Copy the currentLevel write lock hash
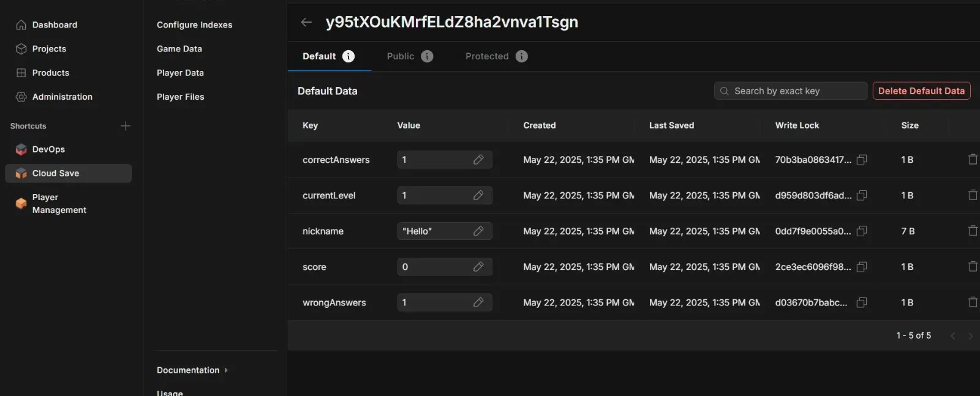The image size is (980, 396). 862,195
